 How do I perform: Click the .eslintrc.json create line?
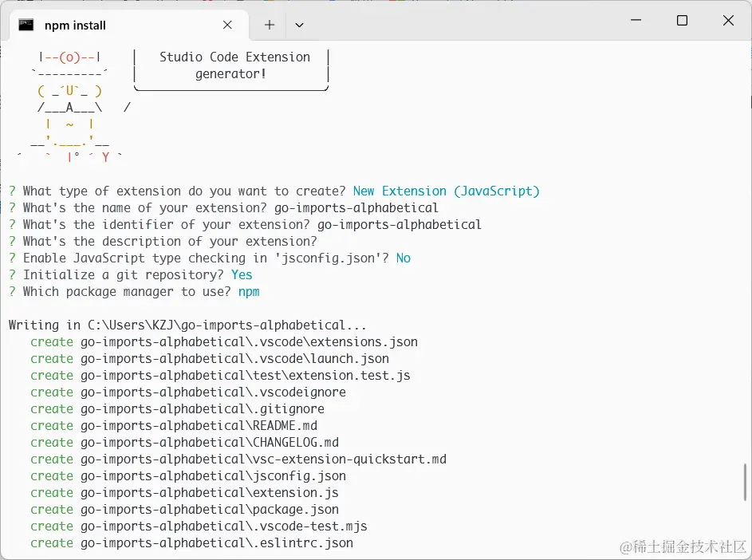click(x=192, y=543)
